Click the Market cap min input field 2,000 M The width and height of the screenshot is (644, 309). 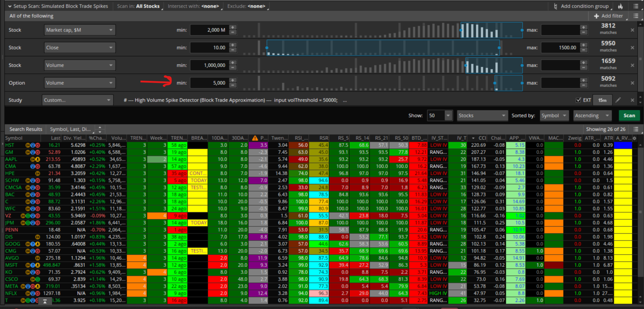(210, 30)
